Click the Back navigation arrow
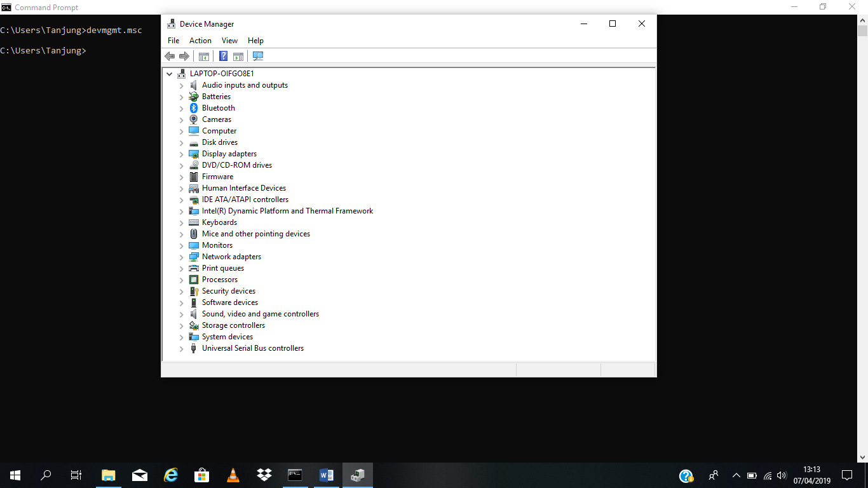The width and height of the screenshot is (868, 488). [x=170, y=56]
